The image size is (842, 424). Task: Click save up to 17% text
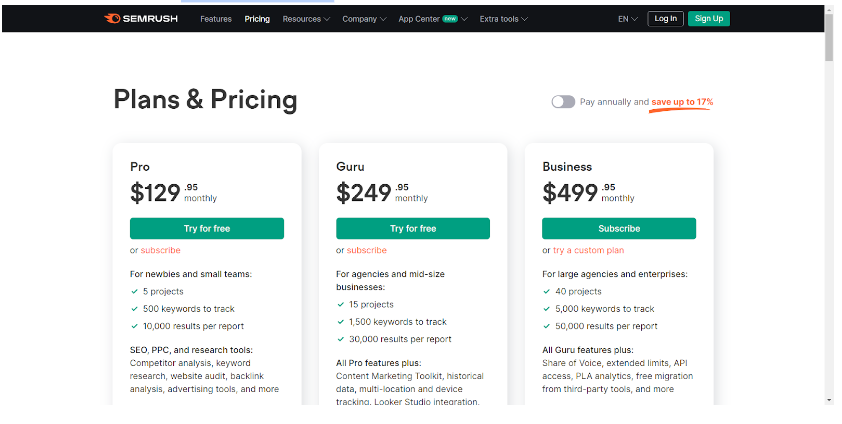pyautogui.click(x=682, y=102)
